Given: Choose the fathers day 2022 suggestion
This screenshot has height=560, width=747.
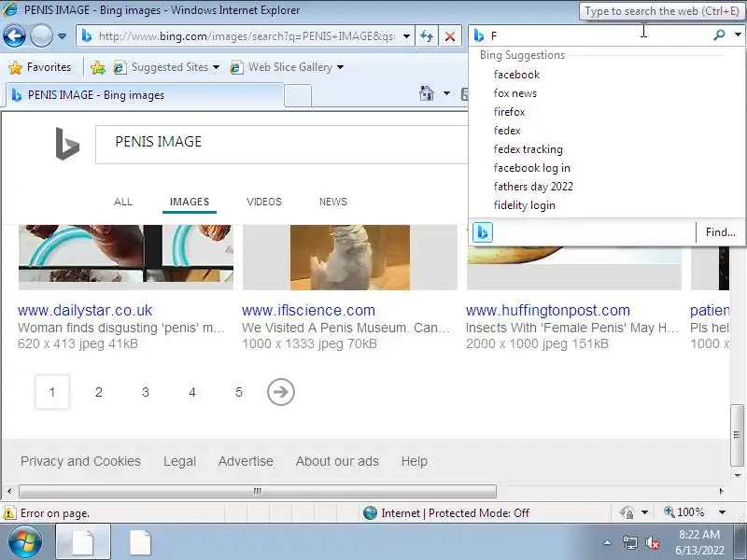Looking at the screenshot, I should 533,186.
